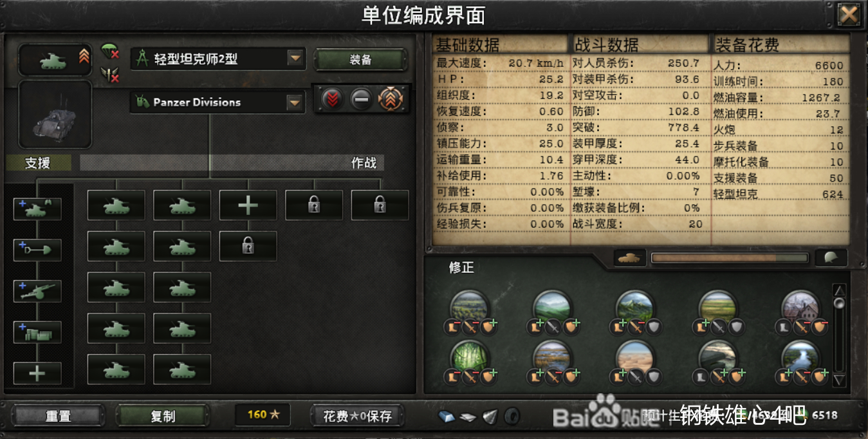Switch to the 作战 section tab
This screenshot has height=439, width=868.
coord(364,163)
